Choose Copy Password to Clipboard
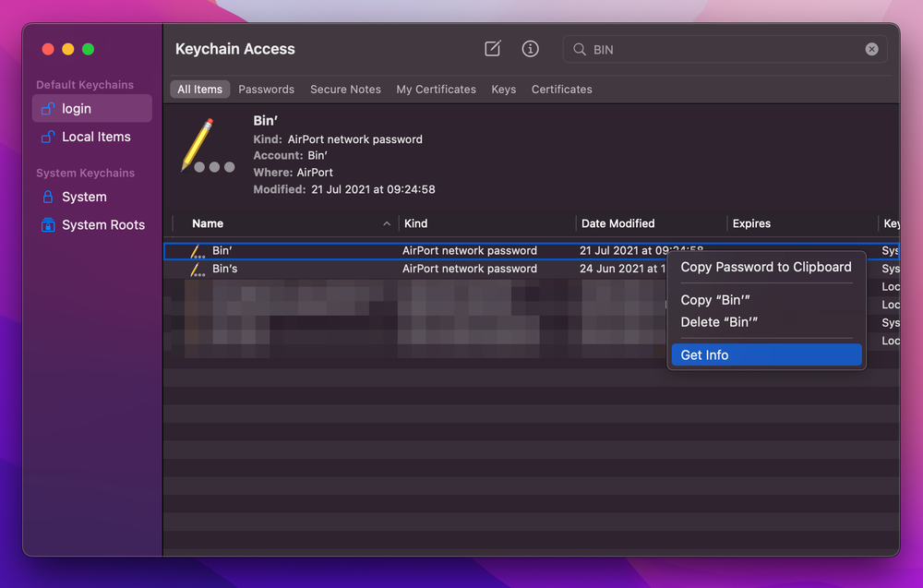Screen dimensions: 923x588 point(766,267)
